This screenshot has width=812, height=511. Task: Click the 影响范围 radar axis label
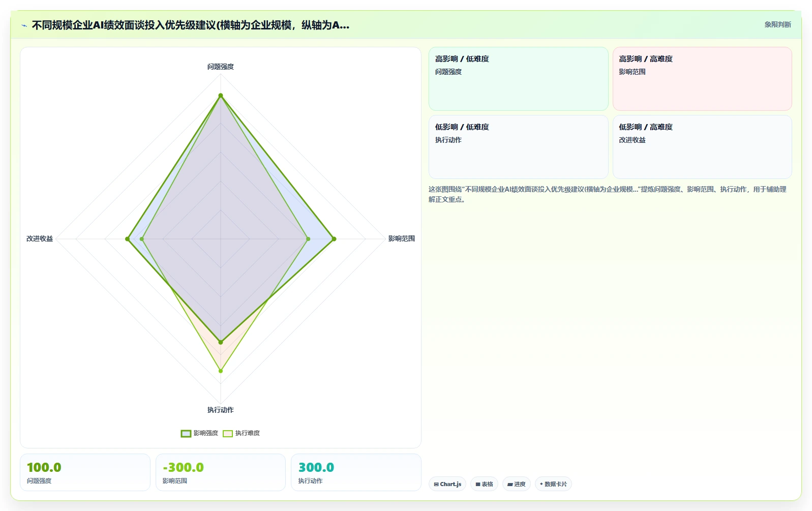click(x=402, y=238)
